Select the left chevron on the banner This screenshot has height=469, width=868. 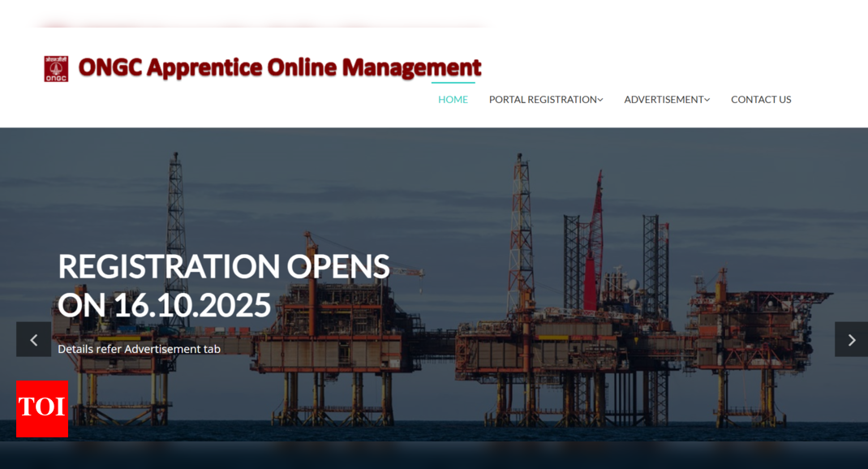(x=33, y=339)
